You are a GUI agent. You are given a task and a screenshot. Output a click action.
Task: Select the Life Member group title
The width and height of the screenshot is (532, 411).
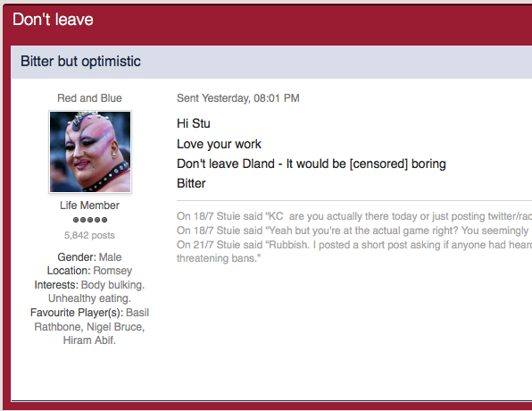pyautogui.click(x=89, y=205)
